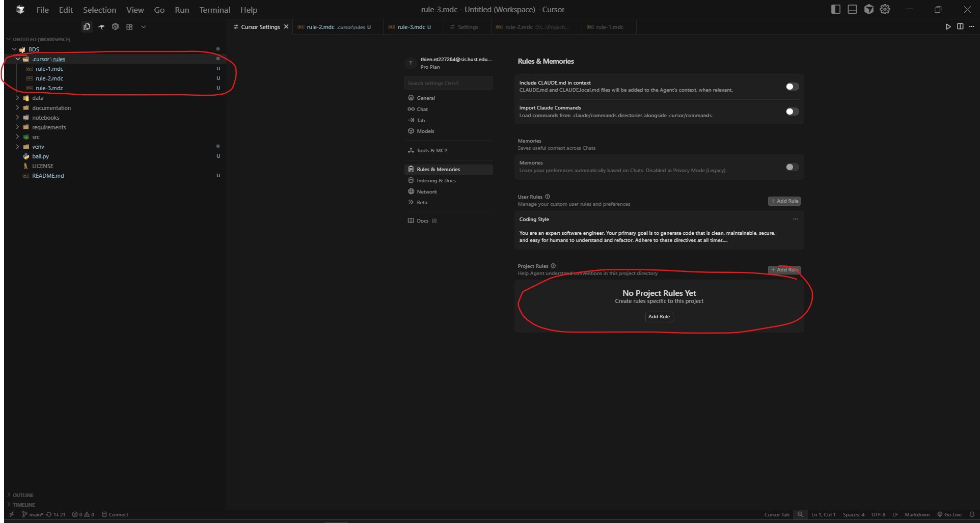Expand the notebooks folder
The height and width of the screenshot is (523, 980).
(18, 117)
